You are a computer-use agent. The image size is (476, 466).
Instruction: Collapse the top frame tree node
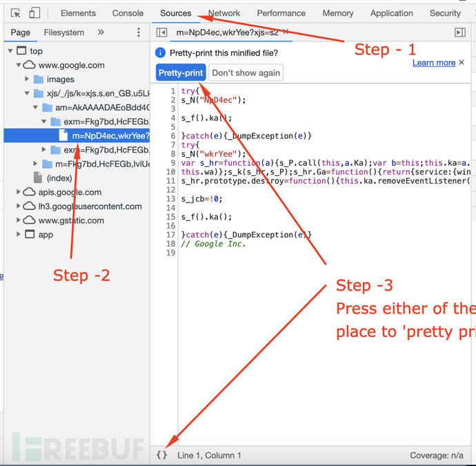point(10,50)
